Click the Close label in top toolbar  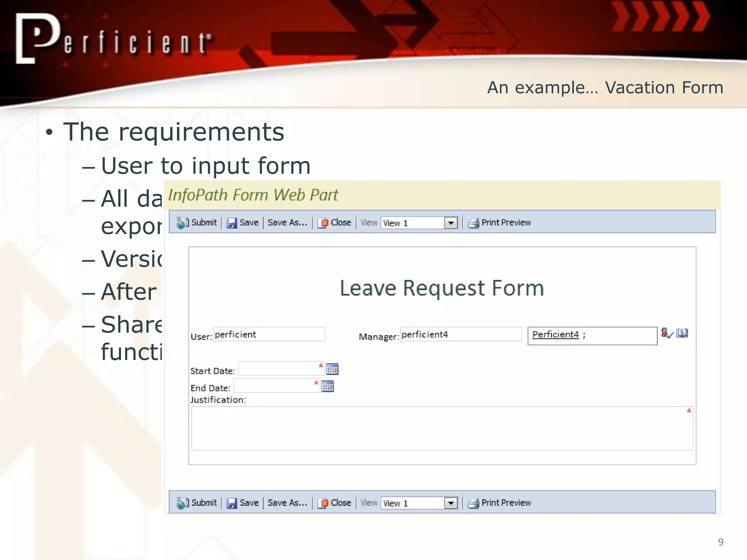coord(341,222)
